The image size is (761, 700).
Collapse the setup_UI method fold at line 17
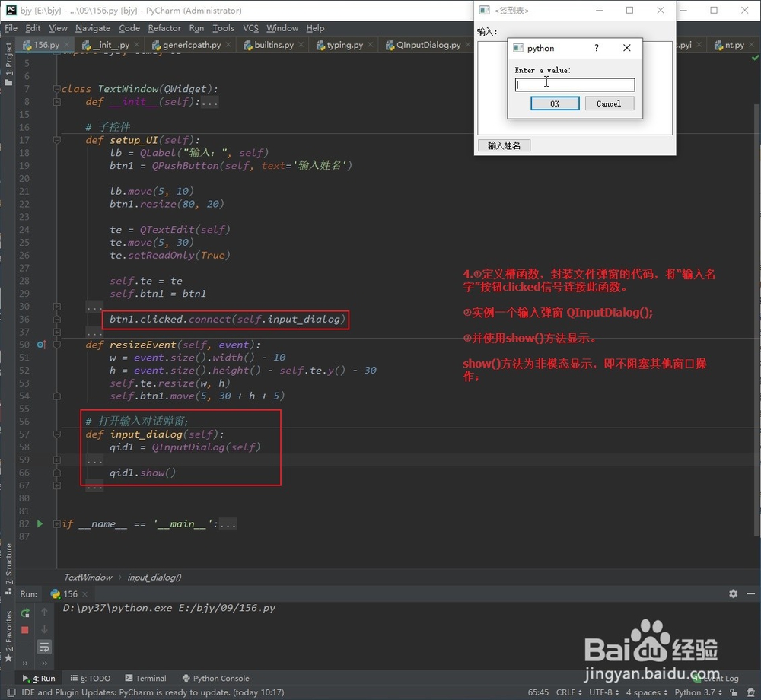(x=57, y=140)
